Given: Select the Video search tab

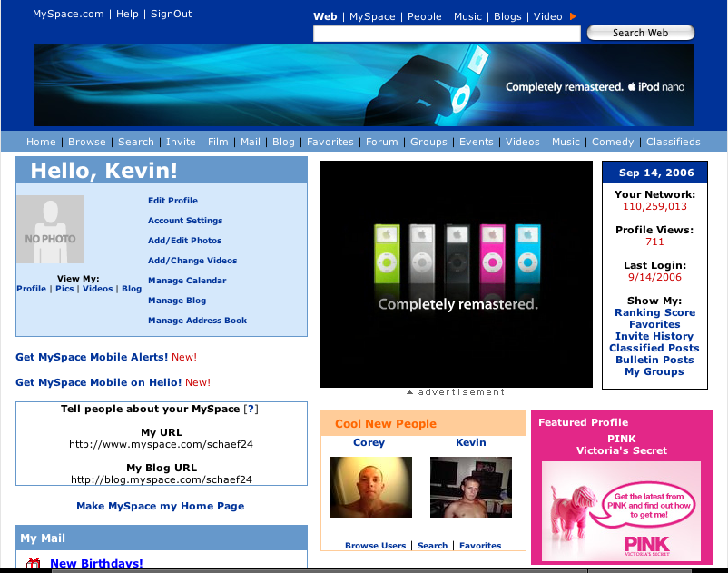Looking at the screenshot, I should coord(548,16).
